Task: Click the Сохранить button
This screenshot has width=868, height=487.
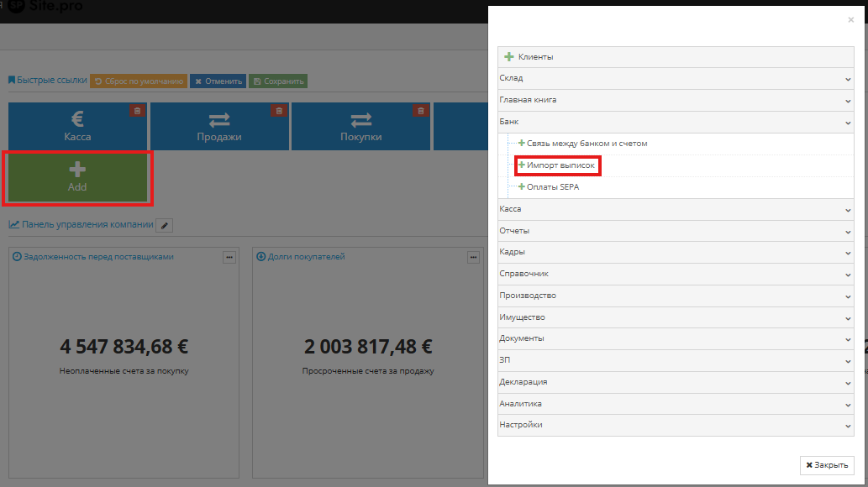Action: tap(278, 81)
